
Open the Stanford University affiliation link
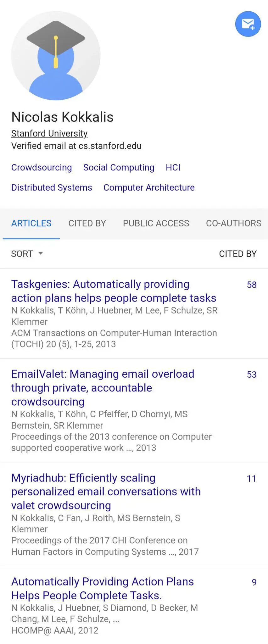(49, 133)
